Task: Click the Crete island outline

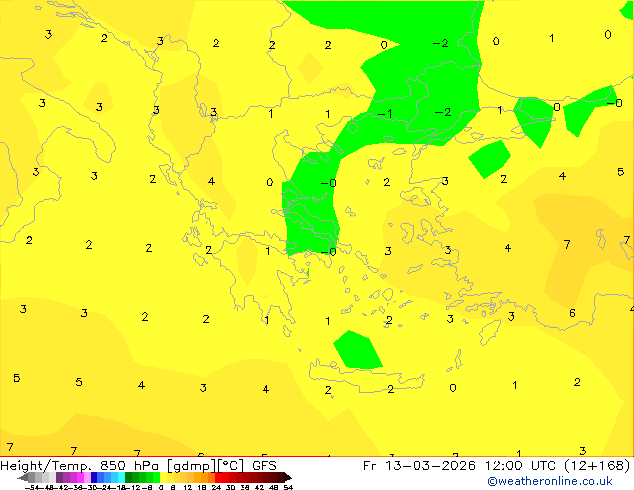Action: tap(366, 378)
